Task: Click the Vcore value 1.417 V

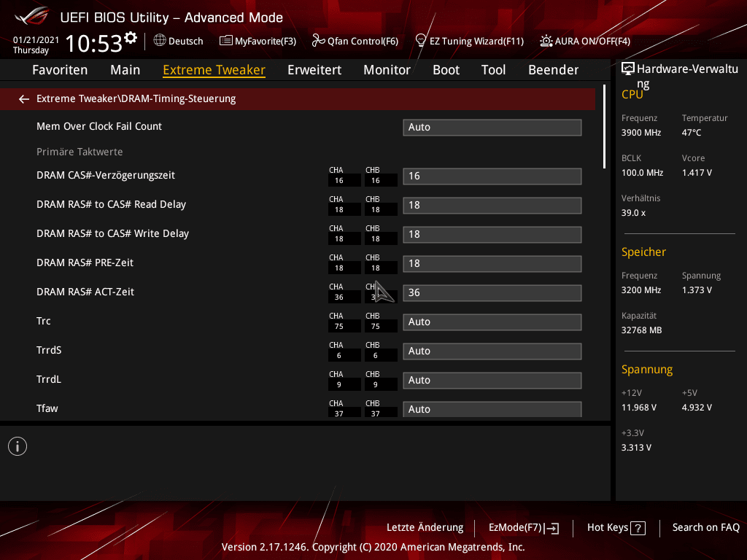Action: coord(697,173)
